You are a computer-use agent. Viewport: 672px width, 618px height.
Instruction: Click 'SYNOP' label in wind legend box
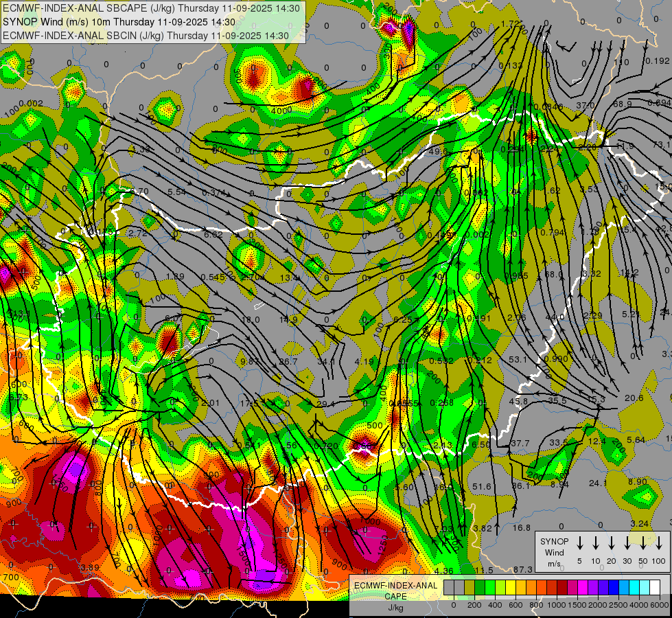(x=554, y=541)
